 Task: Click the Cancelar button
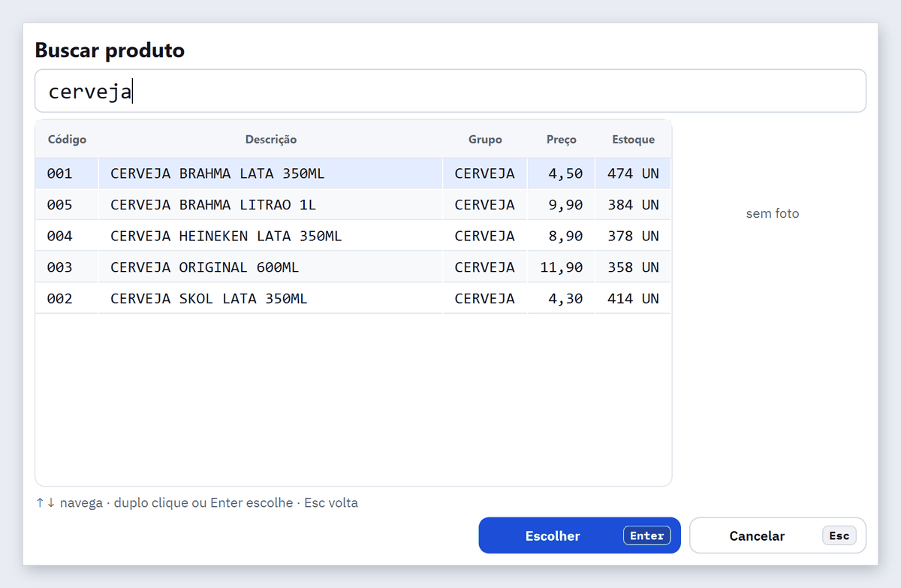(778, 535)
